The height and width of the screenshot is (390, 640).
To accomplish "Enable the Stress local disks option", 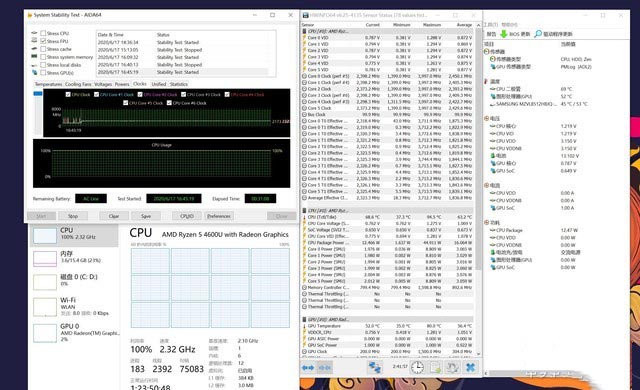I will tap(43, 65).
